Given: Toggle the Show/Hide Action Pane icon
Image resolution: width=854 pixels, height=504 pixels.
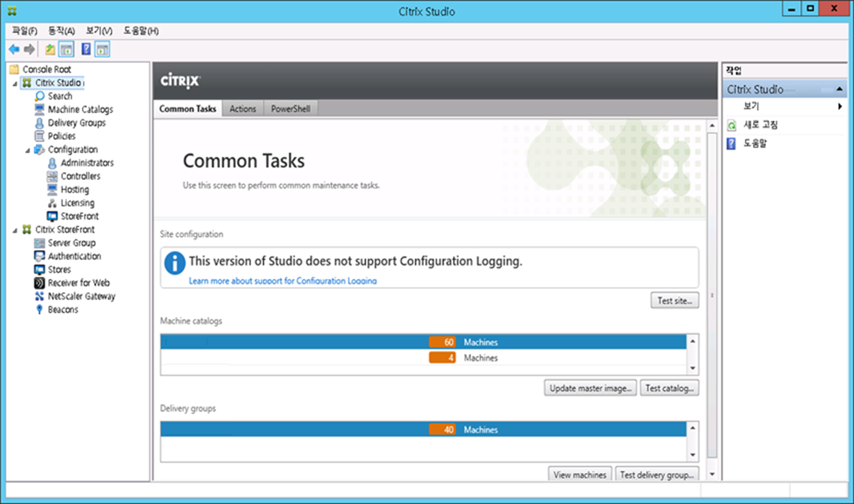Looking at the screenshot, I should point(102,49).
